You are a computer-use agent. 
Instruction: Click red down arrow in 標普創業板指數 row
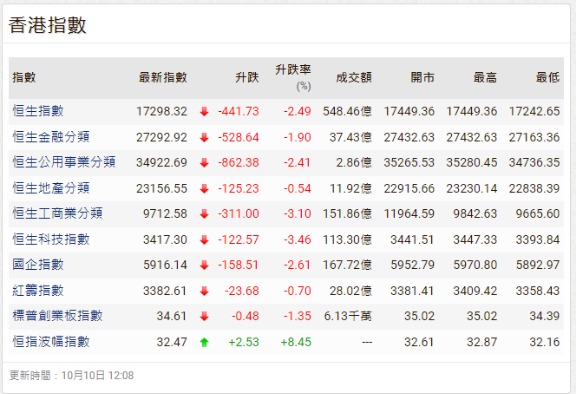tap(204, 316)
